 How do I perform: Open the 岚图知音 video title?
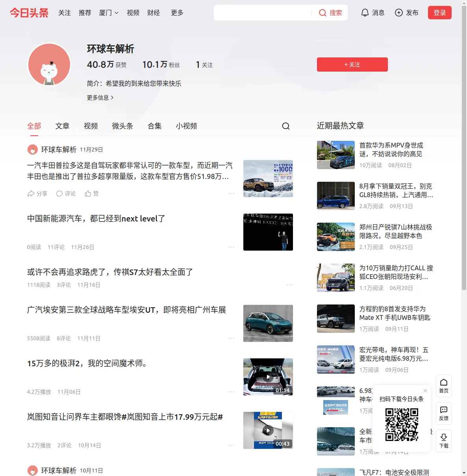(125, 417)
